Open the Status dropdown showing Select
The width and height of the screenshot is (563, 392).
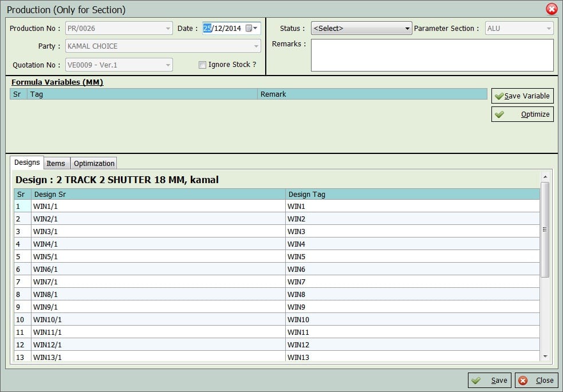click(361, 27)
